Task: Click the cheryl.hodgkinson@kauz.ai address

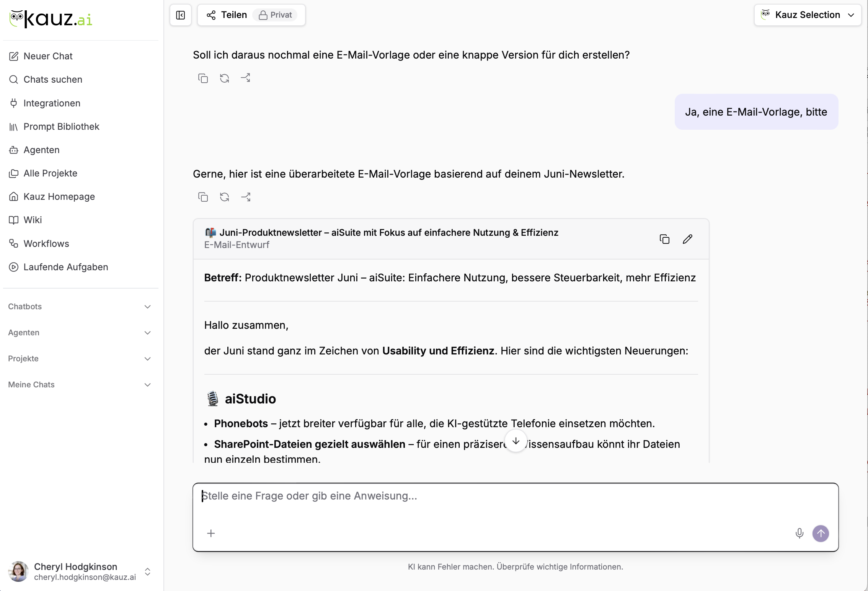Action: [x=85, y=577]
